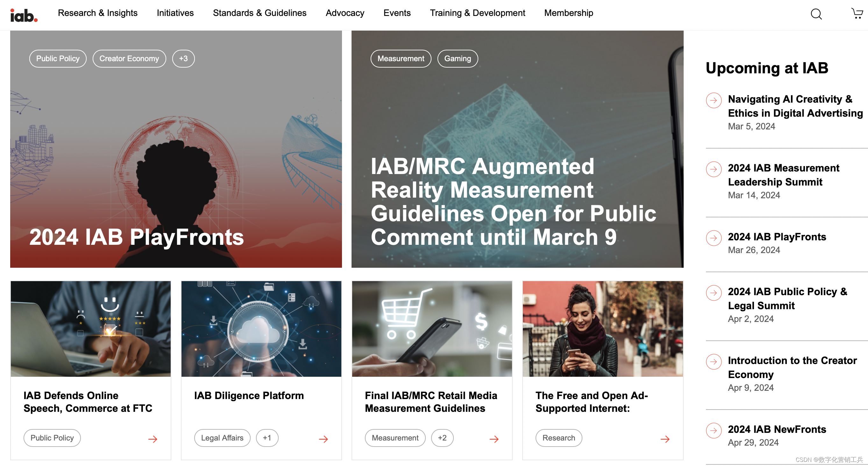This screenshot has width=868, height=466.
Task: Click the Gaming tag on AR banner
Action: [x=457, y=59]
